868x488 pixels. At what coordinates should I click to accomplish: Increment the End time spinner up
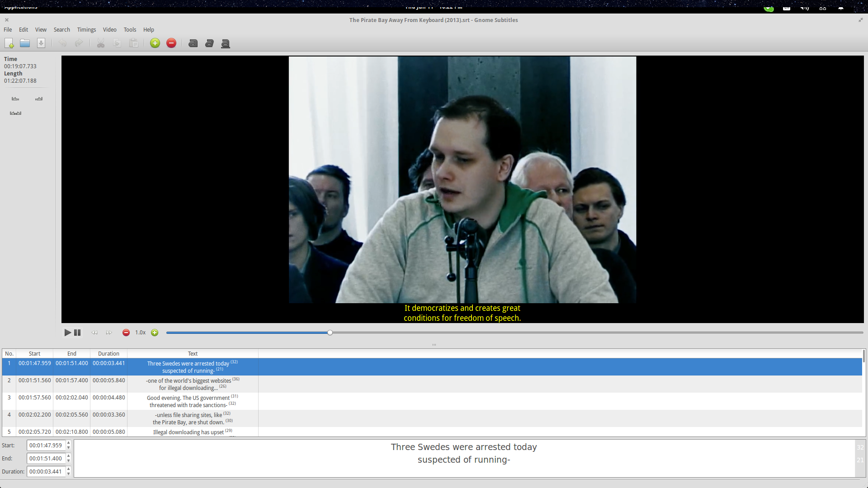click(69, 456)
